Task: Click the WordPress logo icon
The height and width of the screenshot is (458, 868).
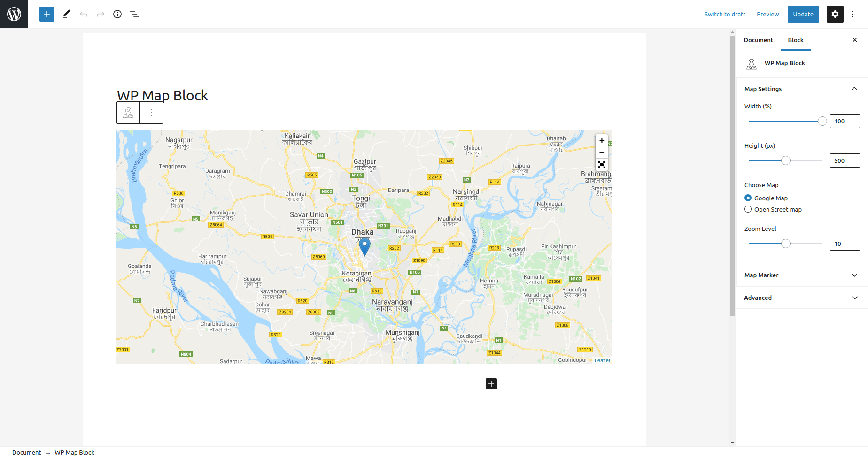Action: point(14,14)
